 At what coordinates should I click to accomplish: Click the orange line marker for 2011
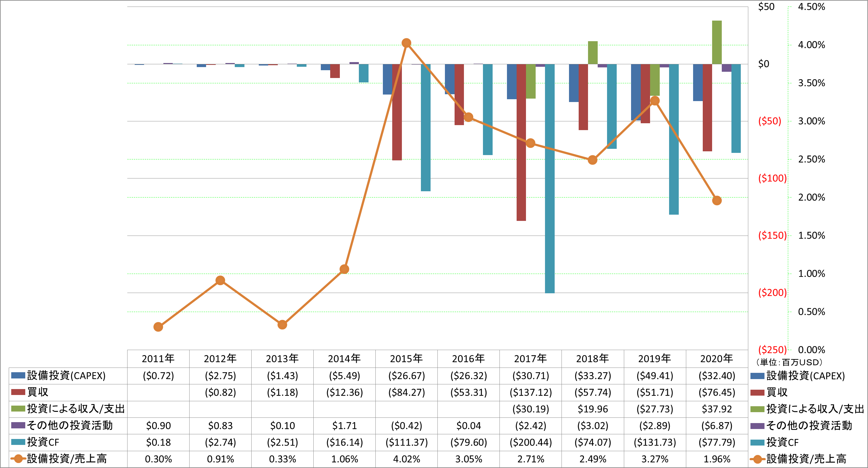158,327
